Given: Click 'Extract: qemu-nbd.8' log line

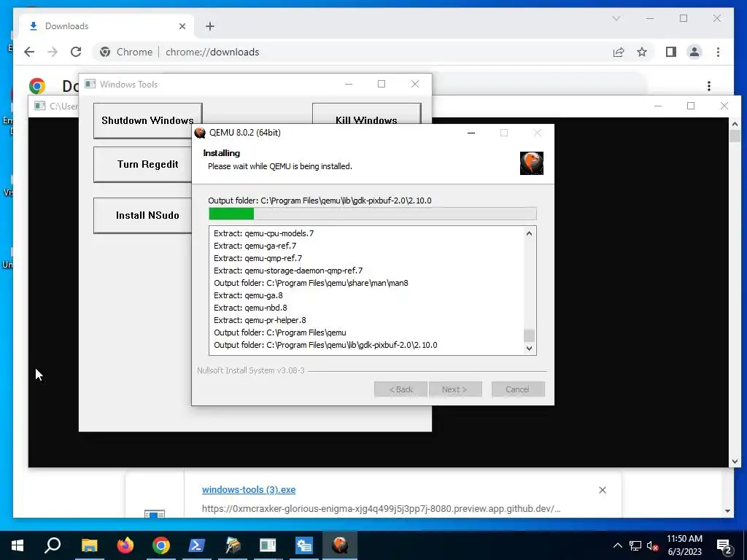Looking at the screenshot, I should pos(250,308).
